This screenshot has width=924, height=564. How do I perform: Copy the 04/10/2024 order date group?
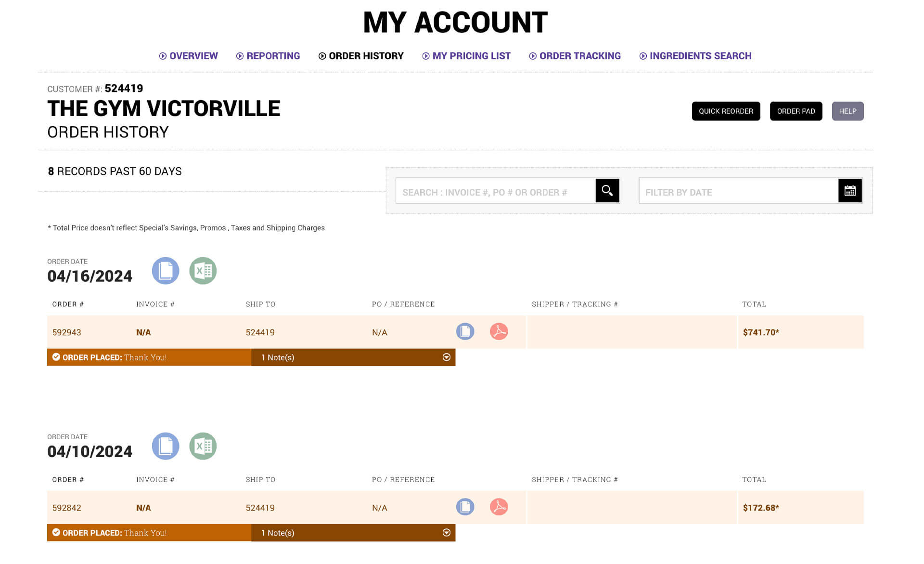coord(166,446)
